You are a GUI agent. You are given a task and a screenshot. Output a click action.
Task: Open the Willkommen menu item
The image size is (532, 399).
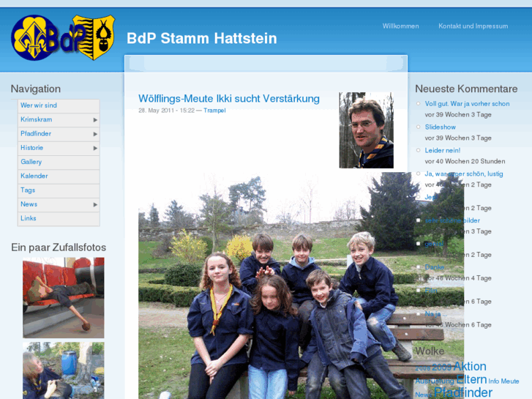(401, 26)
